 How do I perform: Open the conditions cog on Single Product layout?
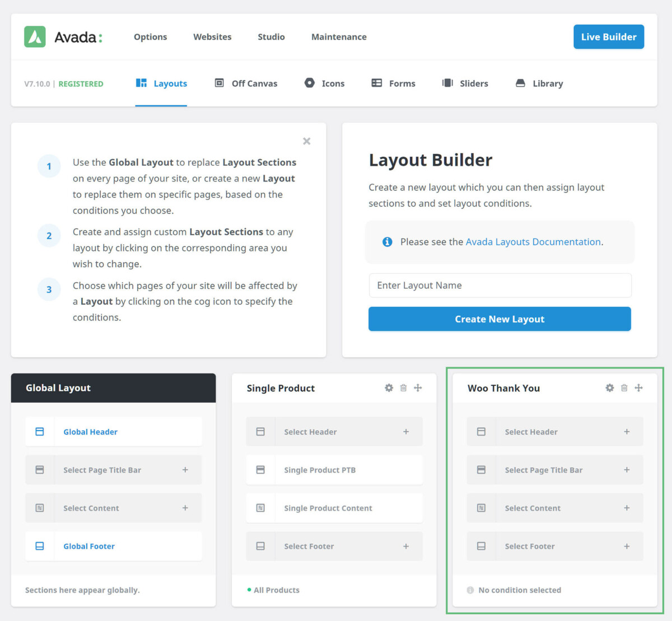pos(389,387)
